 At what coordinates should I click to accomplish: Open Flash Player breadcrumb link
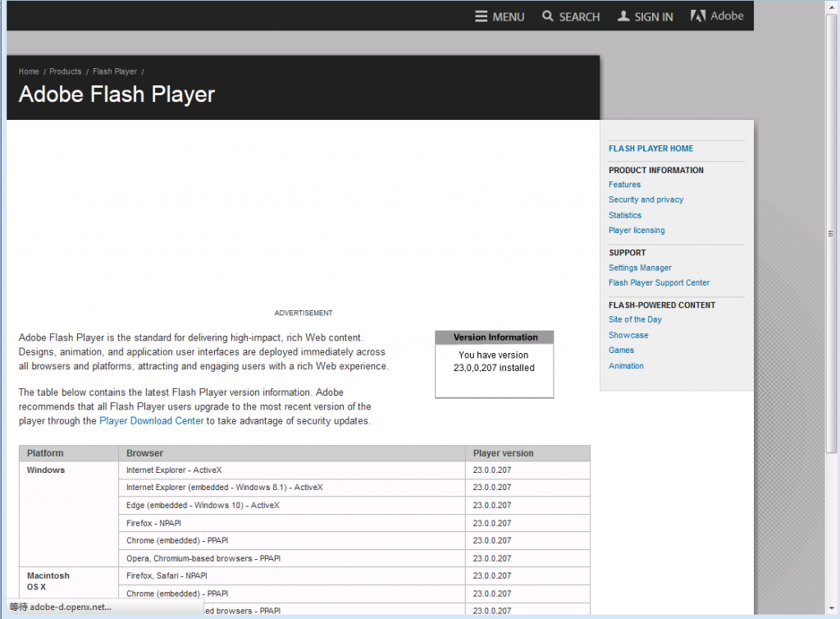115,71
